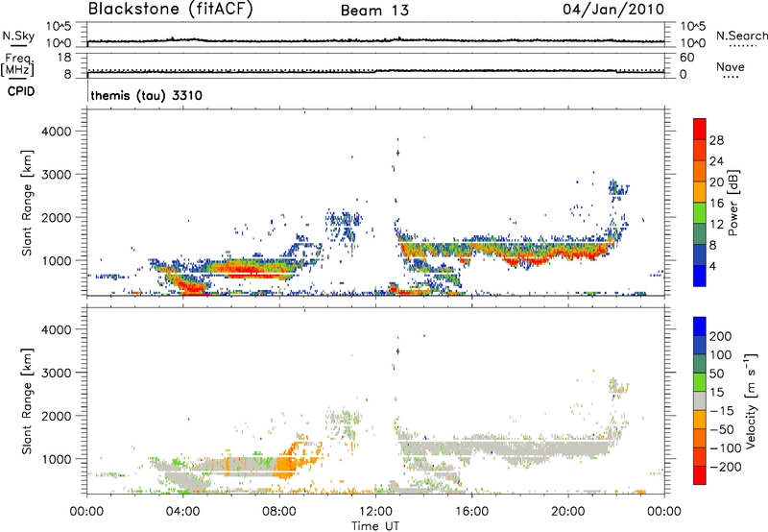Click the solid line sample under N.Sky
Screen dimensions: 768x532
tap(18, 45)
